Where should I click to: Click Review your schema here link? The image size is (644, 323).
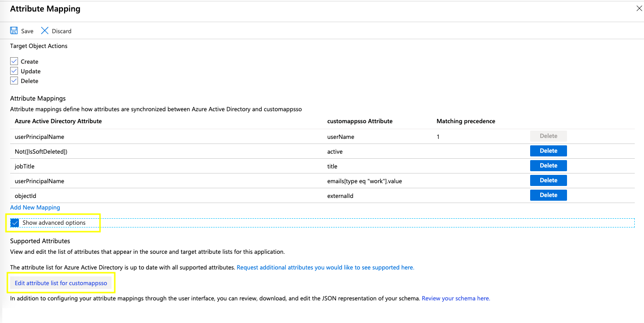tap(456, 299)
